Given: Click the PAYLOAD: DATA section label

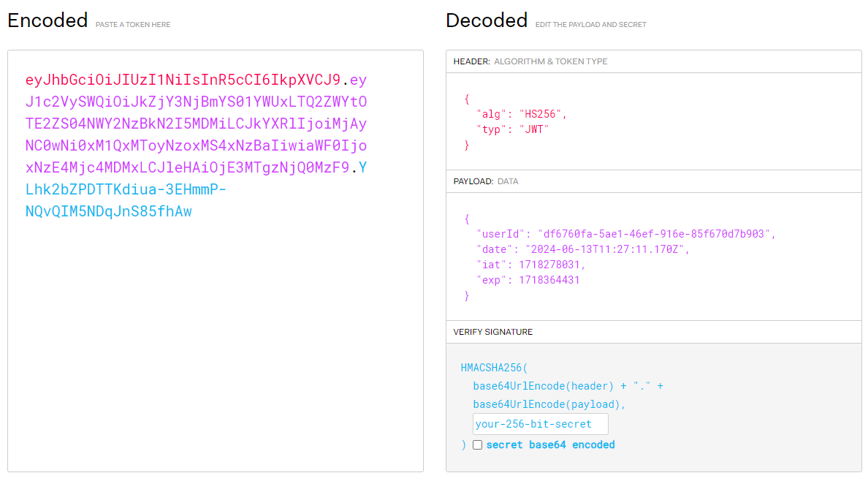Looking at the screenshot, I should click(486, 181).
